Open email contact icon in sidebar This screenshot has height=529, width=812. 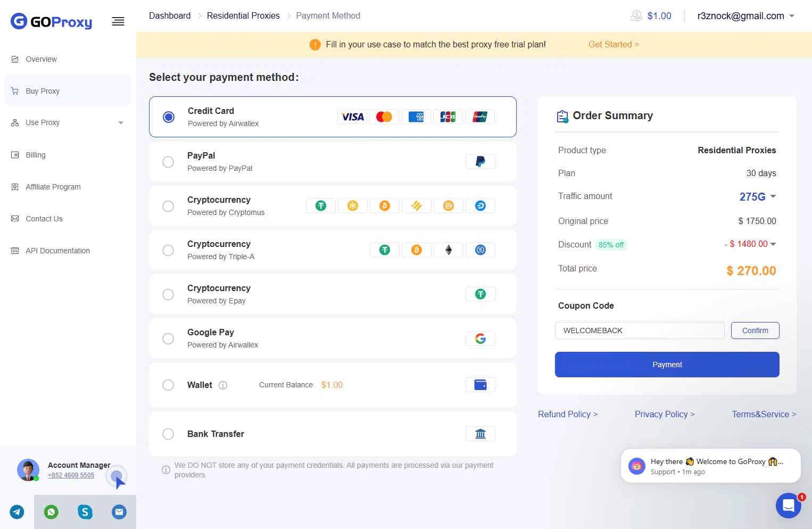click(x=119, y=512)
